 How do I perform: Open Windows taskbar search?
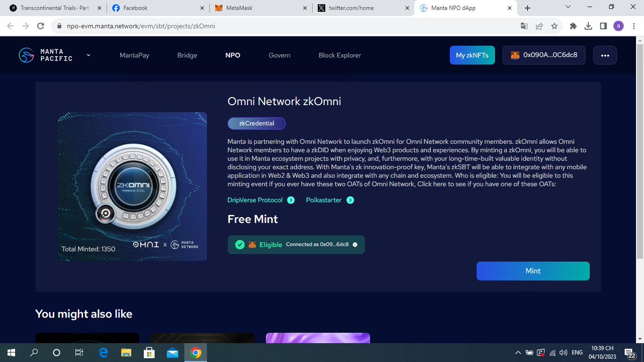pos(34,353)
